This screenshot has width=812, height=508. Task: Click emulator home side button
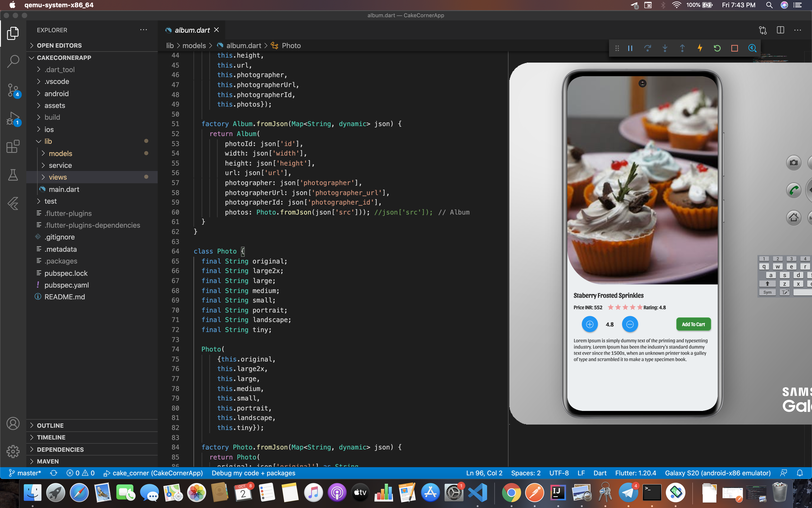pyautogui.click(x=794, y=217)
